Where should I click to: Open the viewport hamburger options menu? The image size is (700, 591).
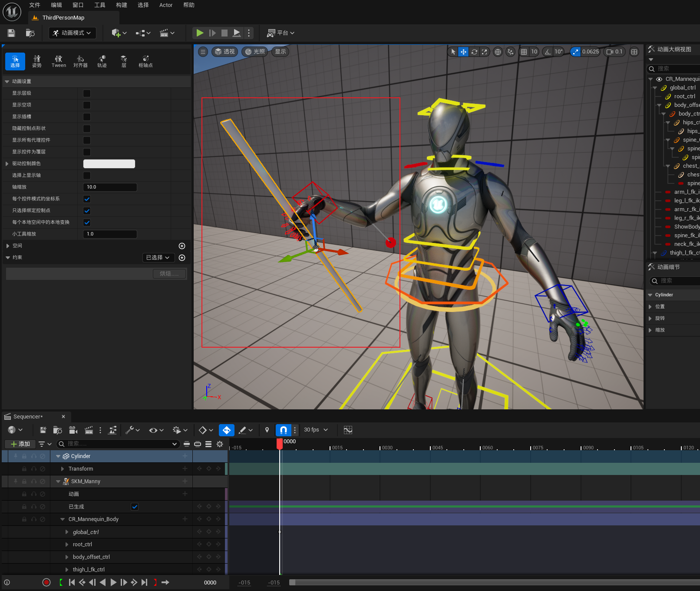203,52
